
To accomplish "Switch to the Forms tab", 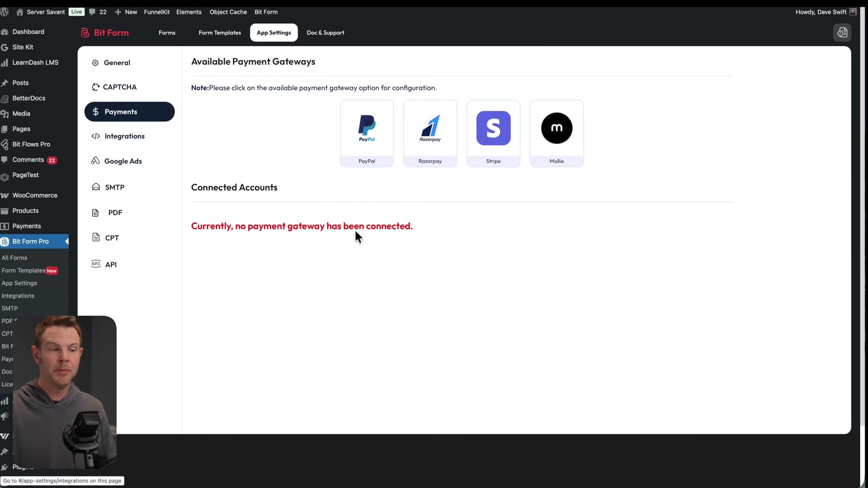I will 167,33.
